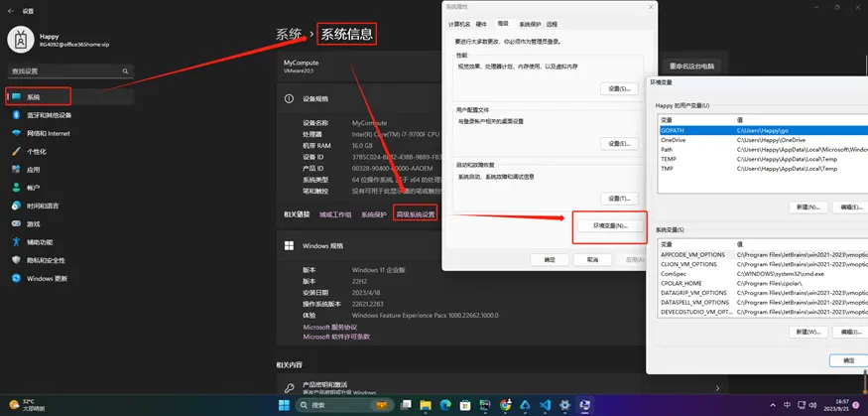Screen dimensions: 868x416
Task: Switch to the 硬件 tab
Action: tap(481, 24)
